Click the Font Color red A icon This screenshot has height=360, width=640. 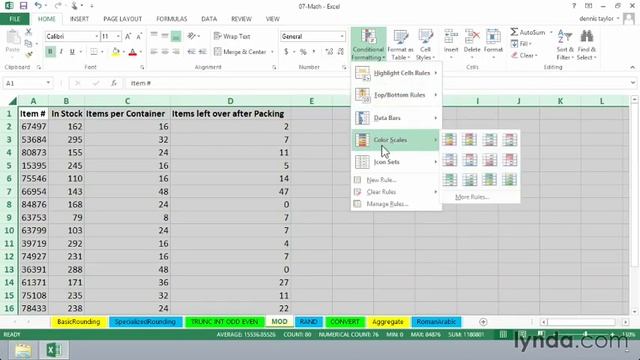click(x=132, y=52)
